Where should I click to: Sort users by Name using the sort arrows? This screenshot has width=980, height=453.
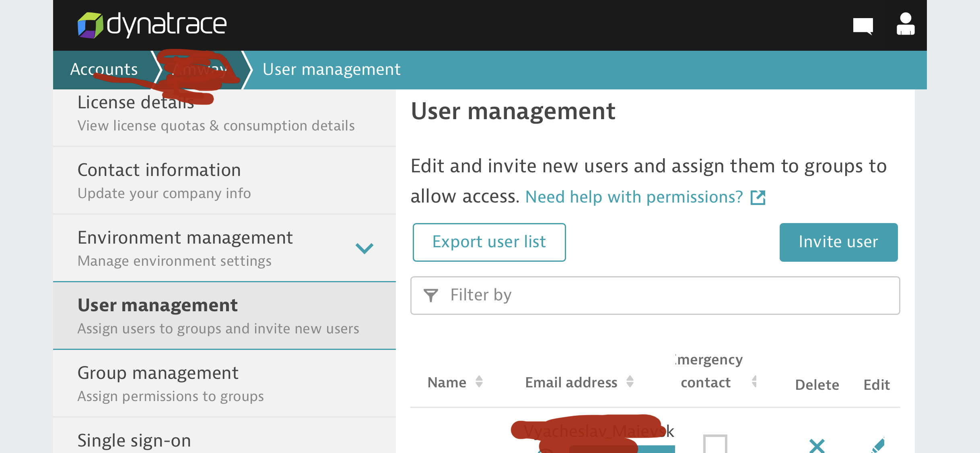point(479,382)
